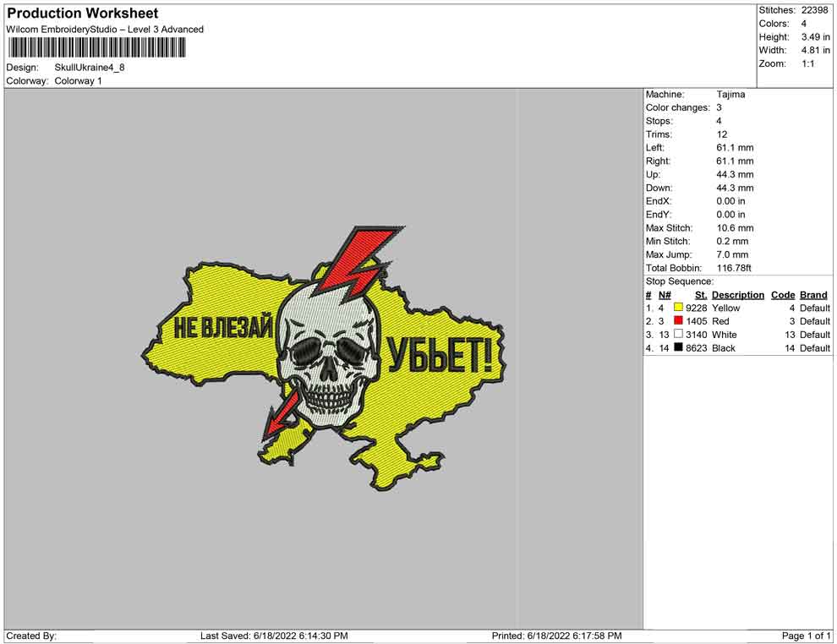Image resolution: width=837 pixels, height=644 pixels.
Task: Click the Black stitch count '8623'
Action: [x=696, y=348]
